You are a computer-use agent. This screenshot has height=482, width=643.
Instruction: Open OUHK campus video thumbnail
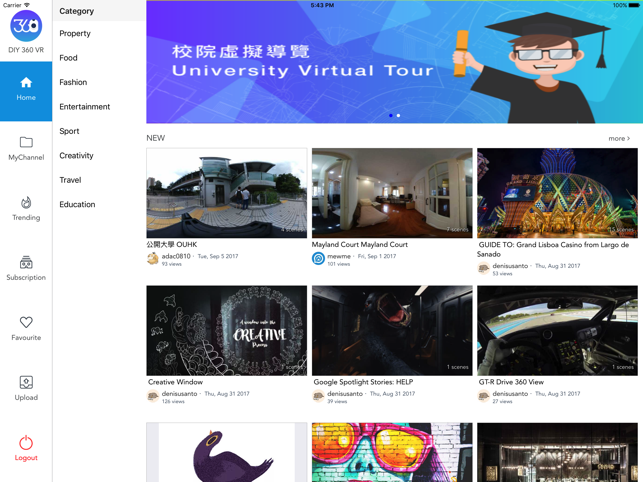226,193
